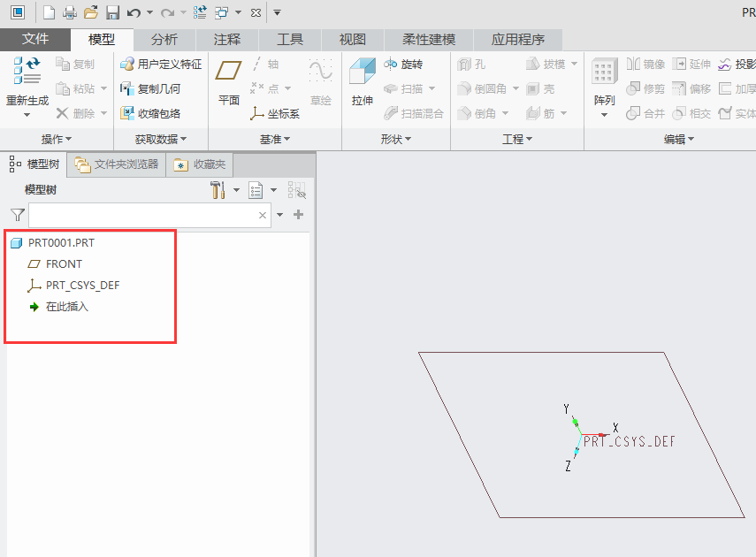This screenshot has width=756, height=557.
Task: Add a filter with the plus button
Action: tap(299, 215)
